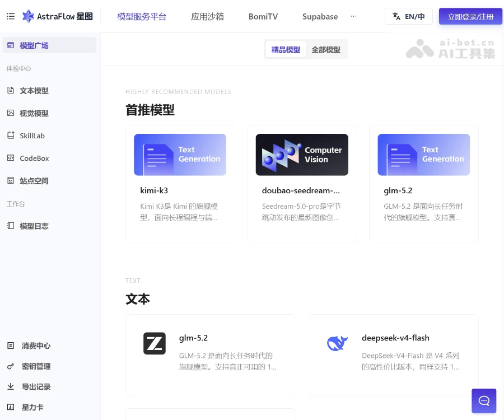Select 模型广场 in the sidebar
The height and width of the screenshot is (420, 504).
pyautogui.click(x=49, y=45)
